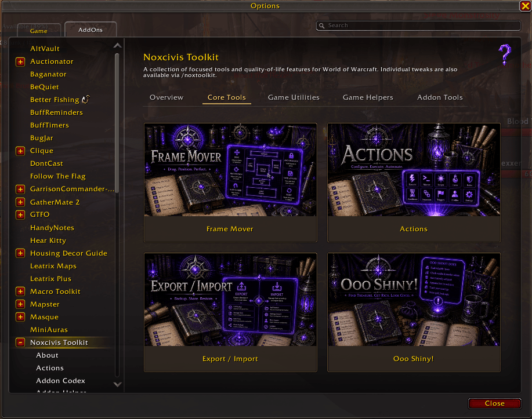The height and width of the screenshot is (419, 532).
Task: Open BeQuiet addon settings
Action: [x=45, y=87]
